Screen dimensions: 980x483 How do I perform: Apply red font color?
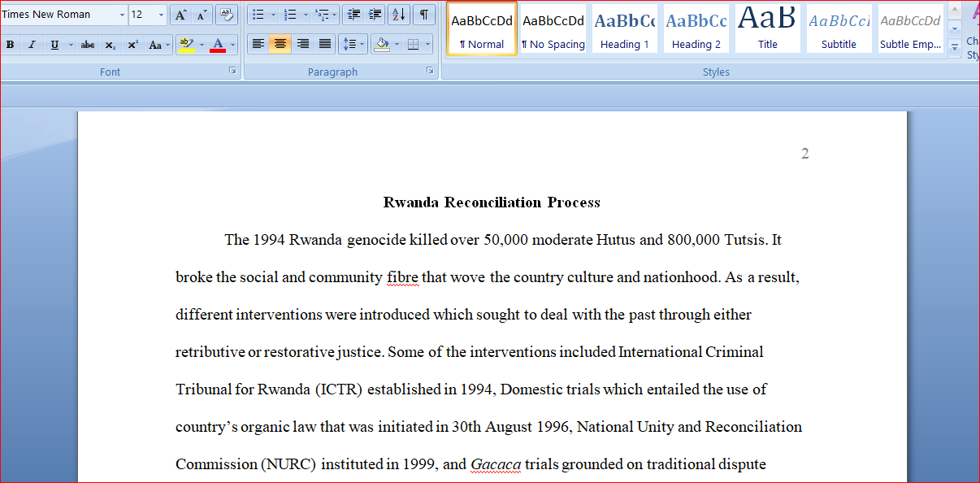[x=218, y=45]
